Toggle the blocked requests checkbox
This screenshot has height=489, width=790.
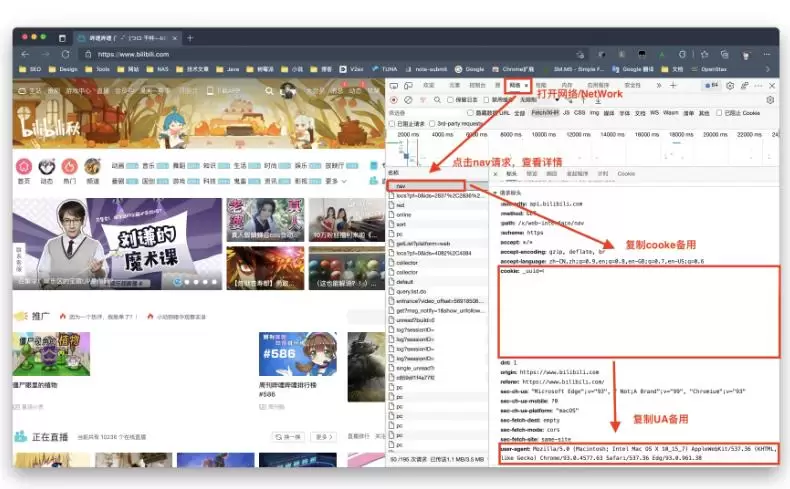(x=392, y=123)
